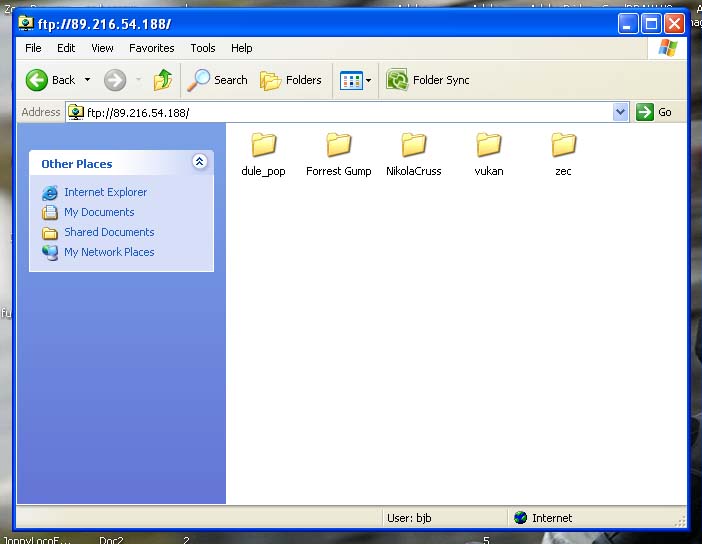Click the dule_pop folder name label
This screenshot has height=544, width=702.
pyautogui.click(x=263, y=171)
